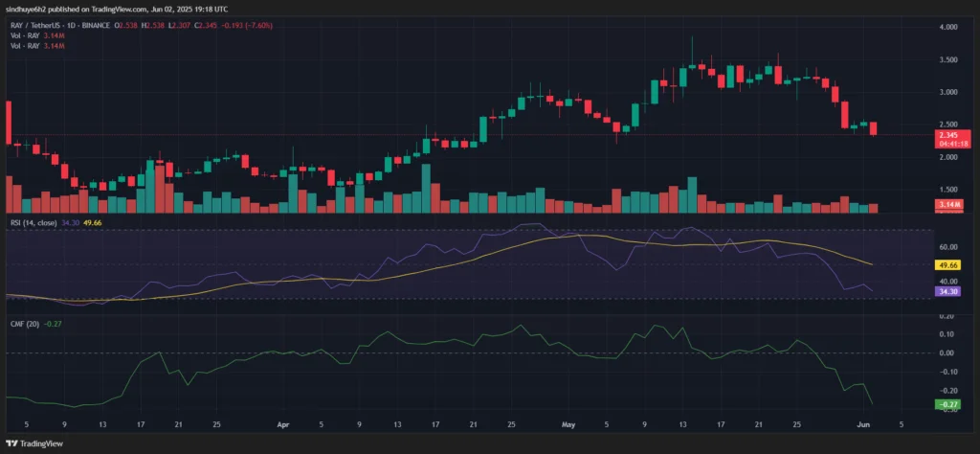Click the Apr label on time axis
Image resolution: width=980 pixels, height=454 pixels.
(x=282, y=422)
